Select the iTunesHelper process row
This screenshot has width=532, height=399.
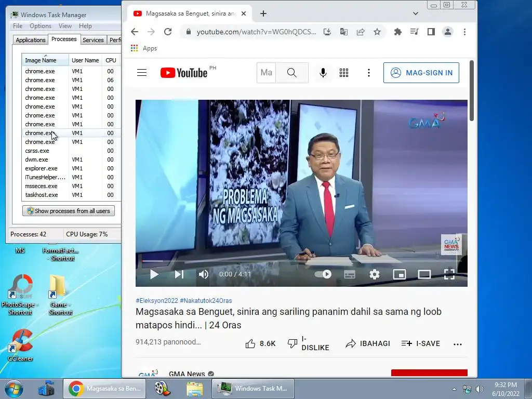pos(71,177)
